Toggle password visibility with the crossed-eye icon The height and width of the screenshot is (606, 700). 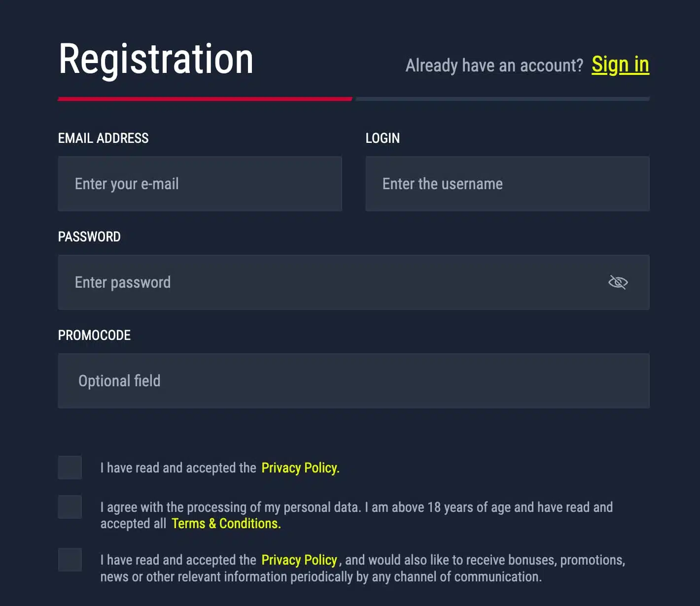pyautogui.click(x=618, y=282)
